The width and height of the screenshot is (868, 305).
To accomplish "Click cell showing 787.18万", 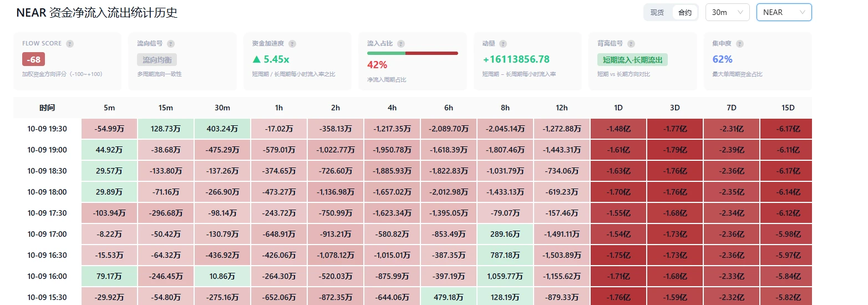I will 505,255.
